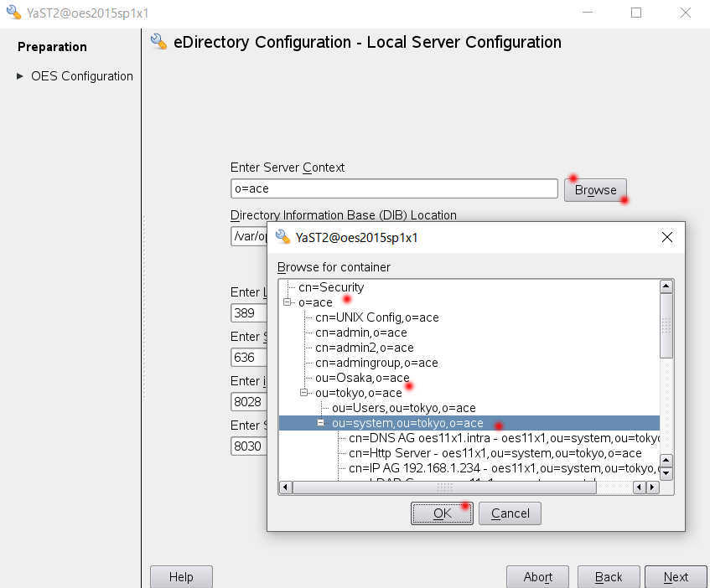
Task: Click the Directory Information Base (DIB) Location label
Action: coord(343,214)
